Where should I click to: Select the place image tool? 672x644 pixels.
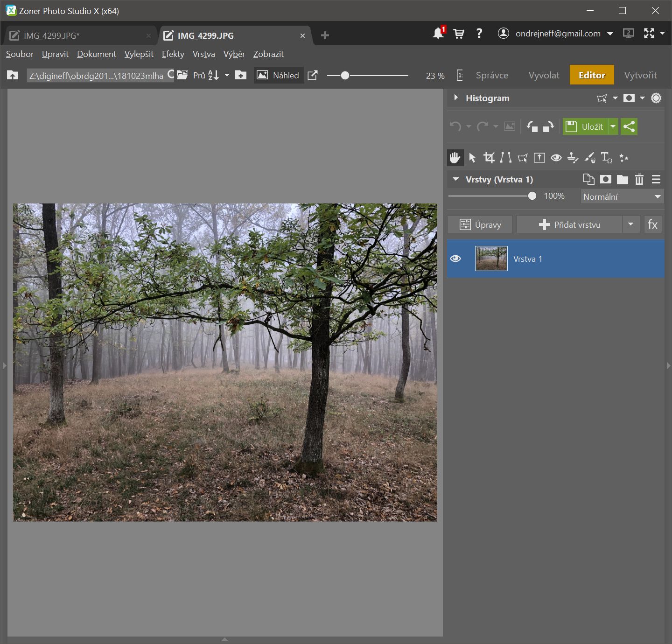pos(539,158)
